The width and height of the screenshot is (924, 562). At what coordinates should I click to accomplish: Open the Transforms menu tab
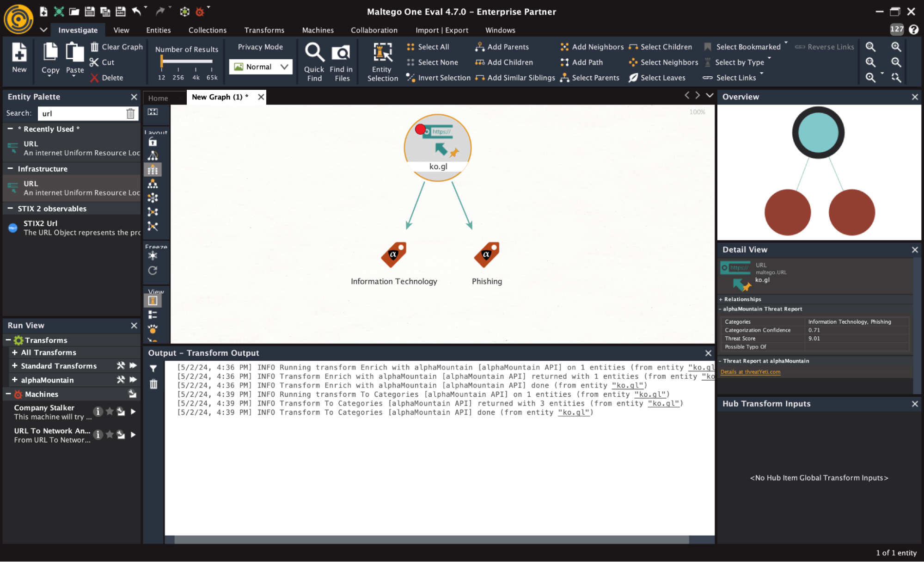264,30
